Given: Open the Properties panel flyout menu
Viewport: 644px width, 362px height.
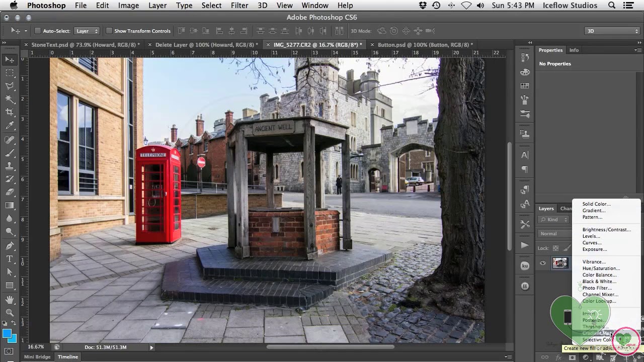Looking at the screenshot, I should pyautogui.click(x=638, y=50).
